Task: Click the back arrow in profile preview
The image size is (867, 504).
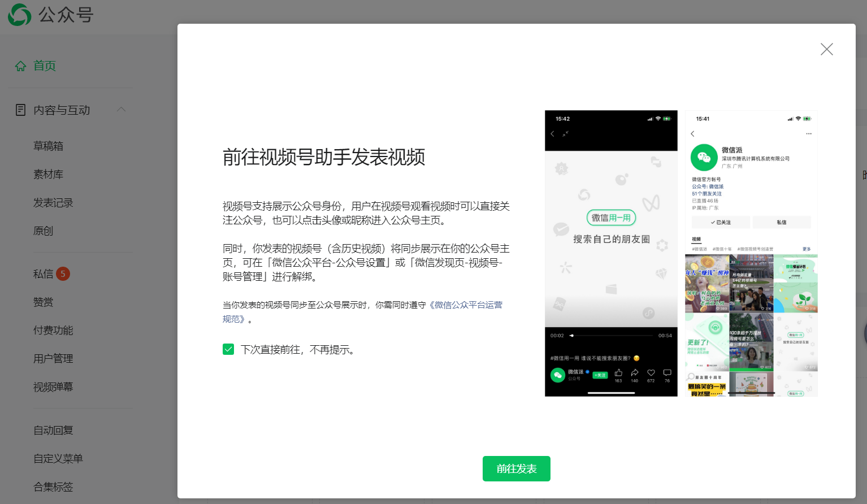Action: click(693, 134)
